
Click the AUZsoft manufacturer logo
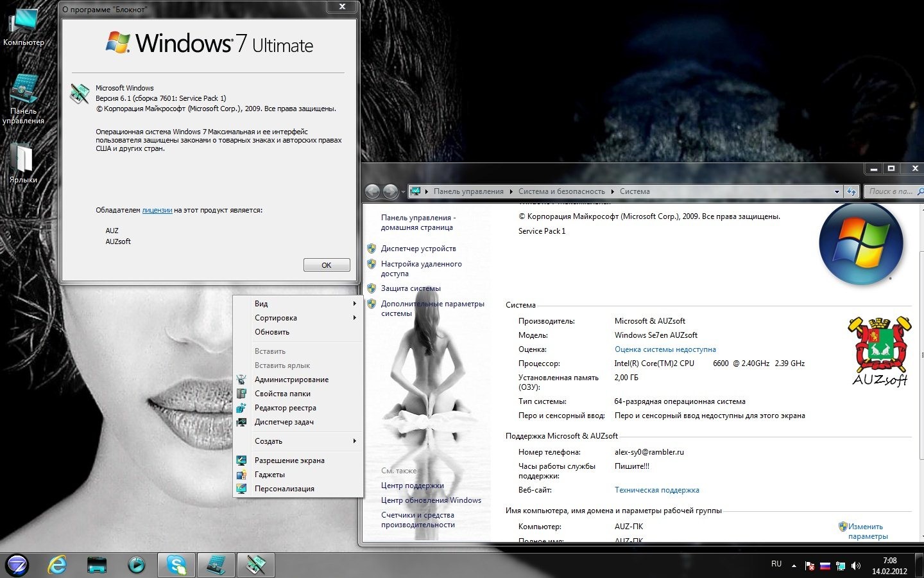880,351
